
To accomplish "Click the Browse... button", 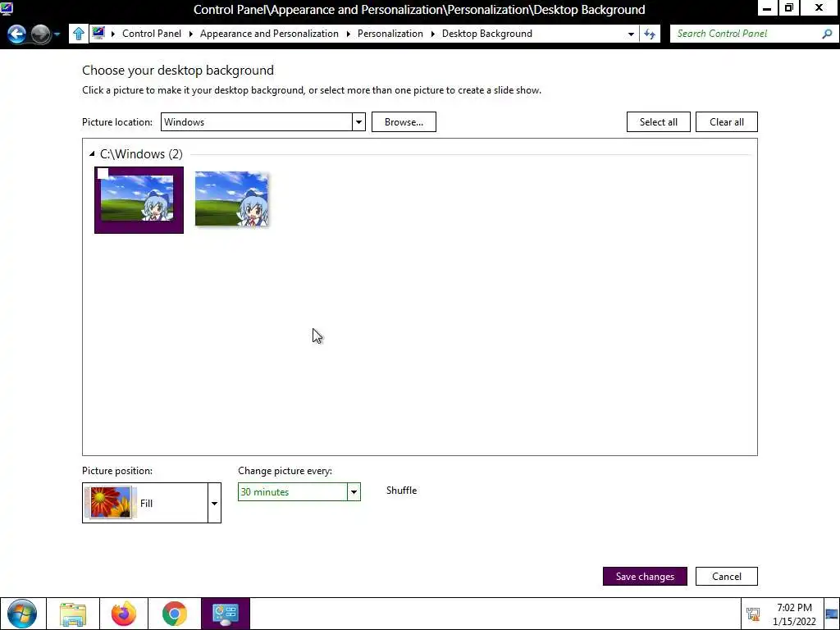I will click(404, 122).
